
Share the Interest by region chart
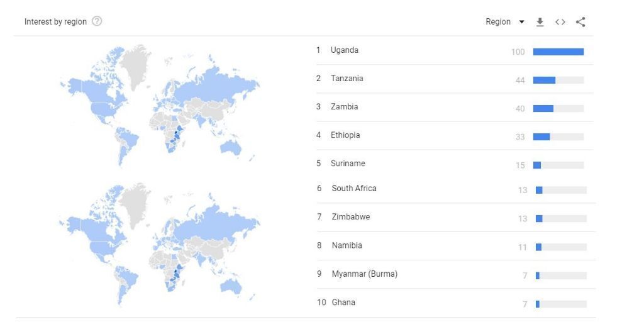[x=580, y=22]
